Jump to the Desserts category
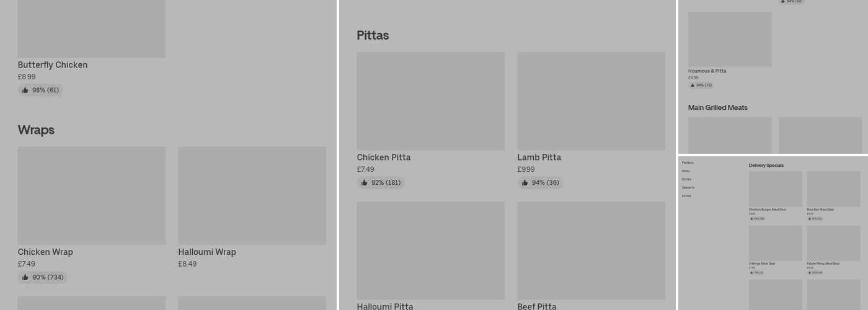This screenshot has height=310, width=868. (x=688, y=187)
